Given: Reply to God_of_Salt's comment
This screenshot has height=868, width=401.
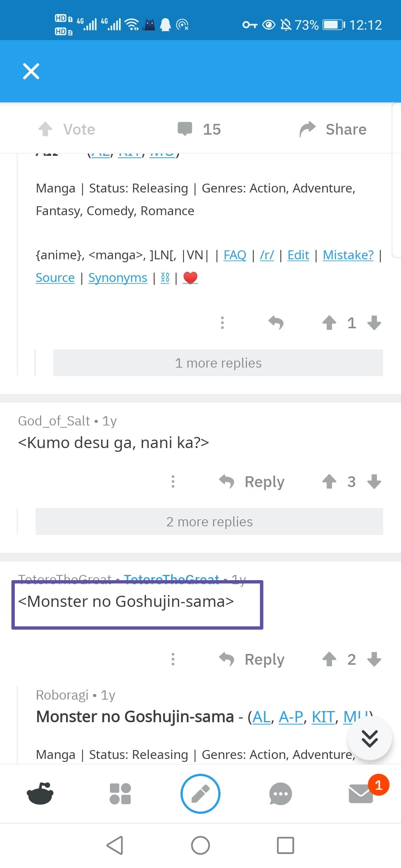Looking at the screenshot, I should (x=252, y=481).
